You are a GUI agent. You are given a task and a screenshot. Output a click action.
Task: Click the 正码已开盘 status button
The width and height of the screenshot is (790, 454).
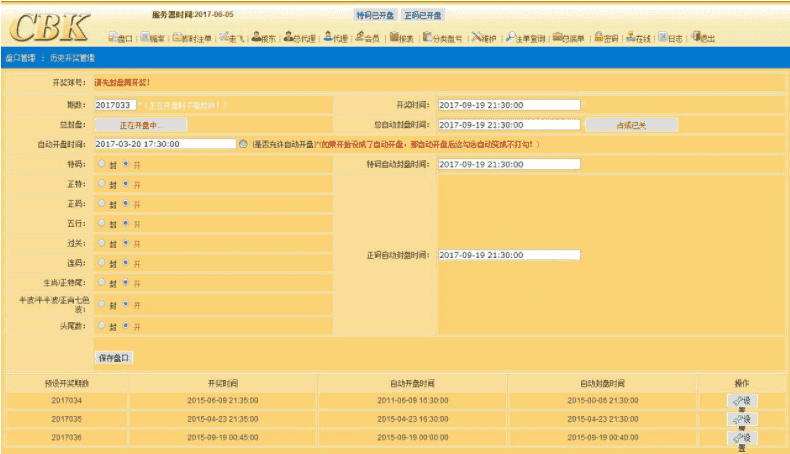pos(423,15)
